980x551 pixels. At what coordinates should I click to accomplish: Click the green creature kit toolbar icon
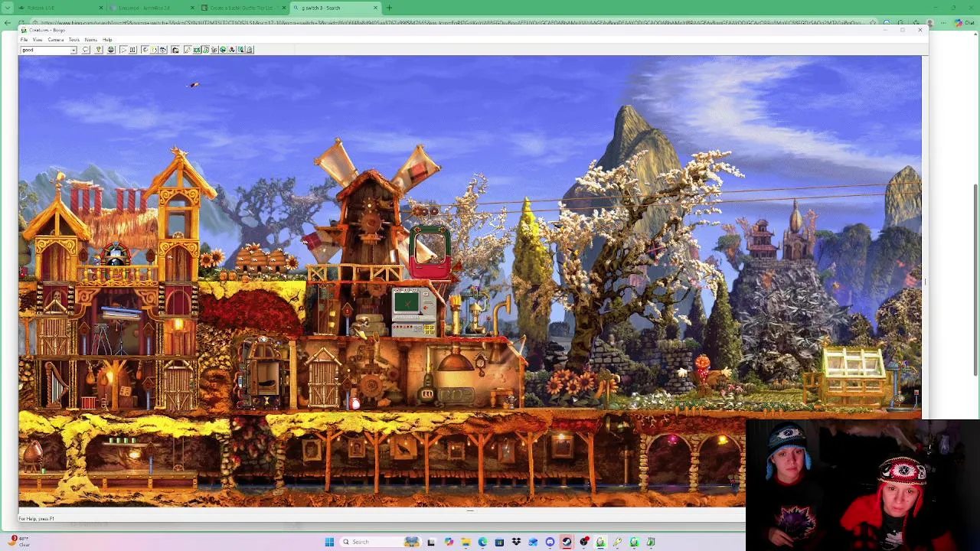[196, 50]
